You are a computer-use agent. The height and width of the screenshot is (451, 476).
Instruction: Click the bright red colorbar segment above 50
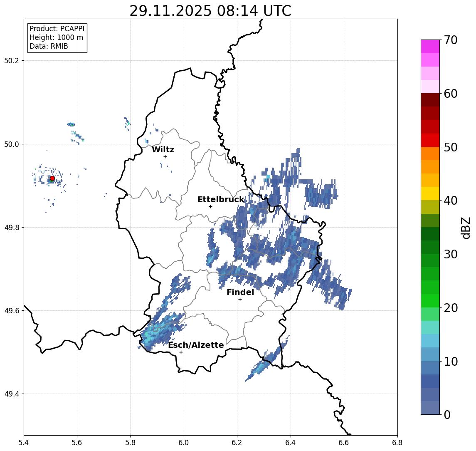pos(430,140)
